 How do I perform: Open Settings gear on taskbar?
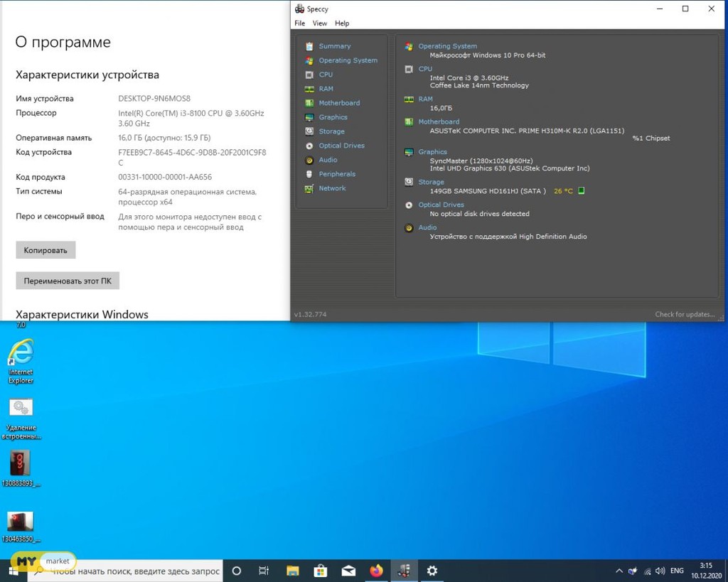(432, 571)
